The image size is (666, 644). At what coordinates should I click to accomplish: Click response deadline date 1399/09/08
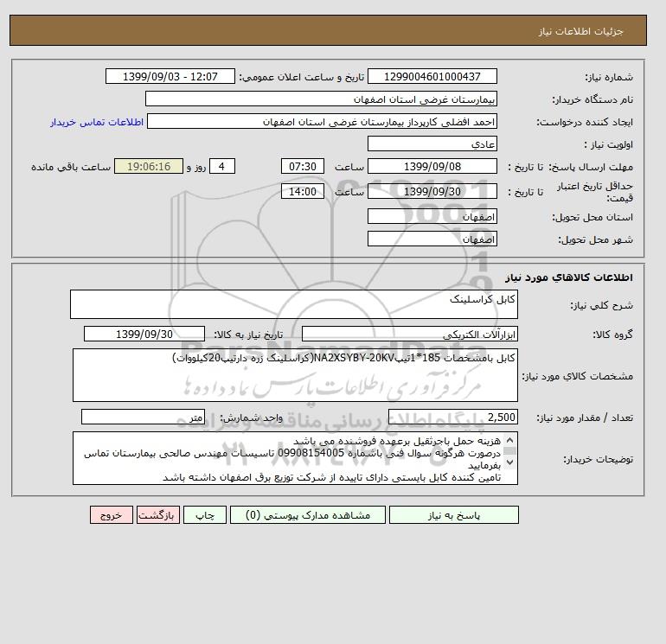[x=432, y=167]
